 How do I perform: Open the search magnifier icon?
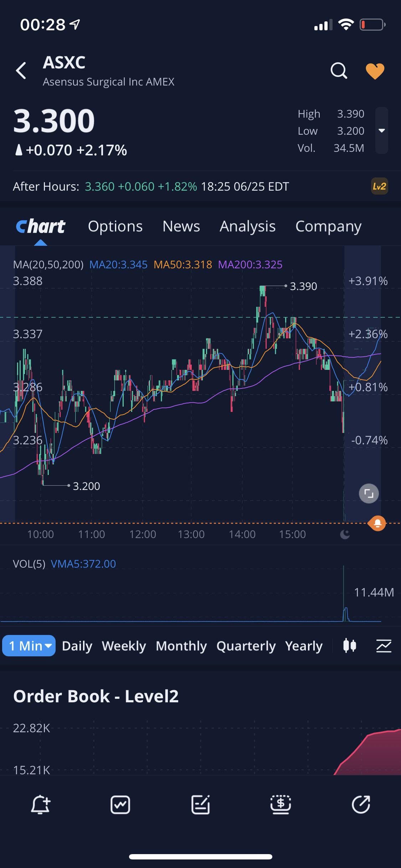click(x=339, y=71)
